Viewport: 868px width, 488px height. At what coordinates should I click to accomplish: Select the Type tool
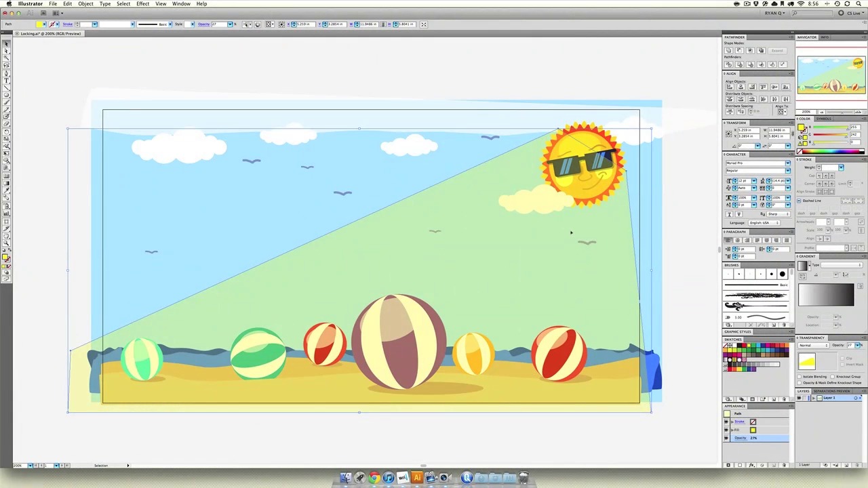pyautogui.click(x=7, y=79)
